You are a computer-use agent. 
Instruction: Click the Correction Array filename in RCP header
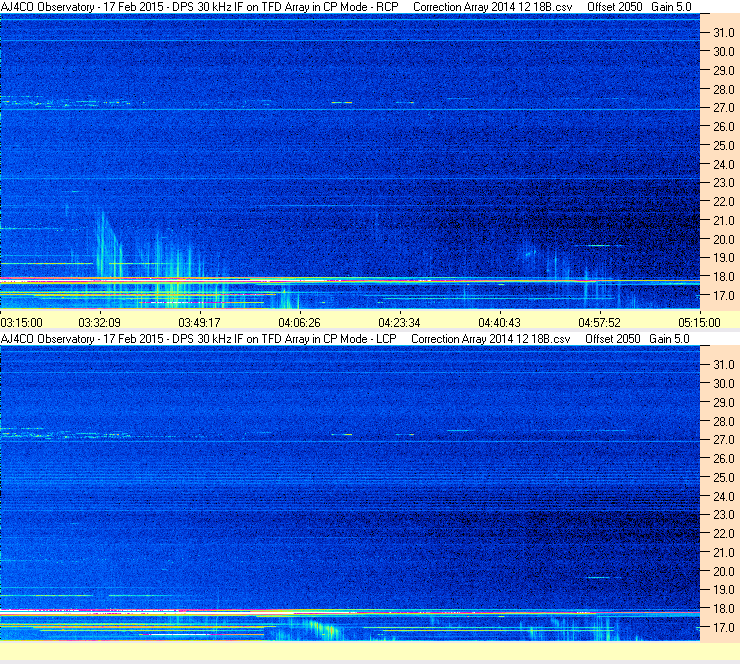click(493, 7)
